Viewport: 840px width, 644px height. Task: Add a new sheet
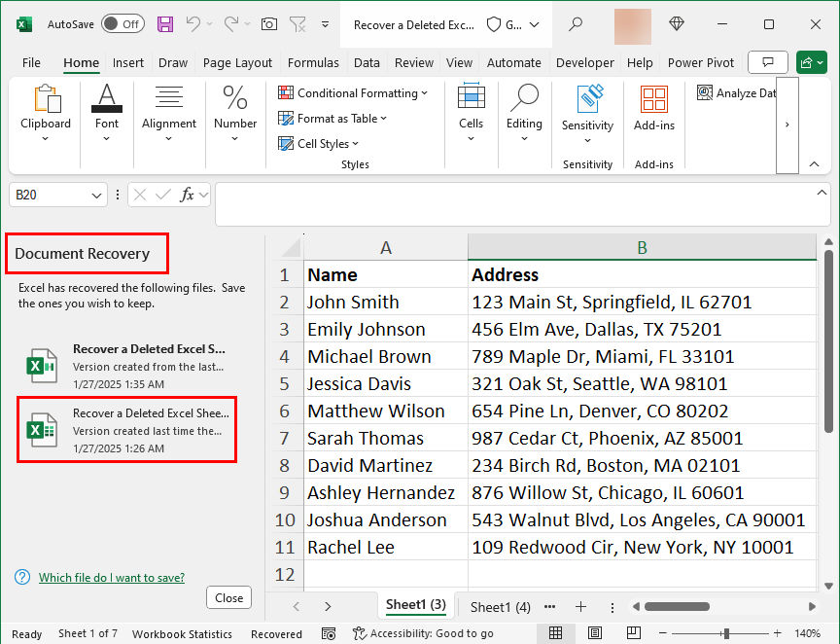coord(580,607)
